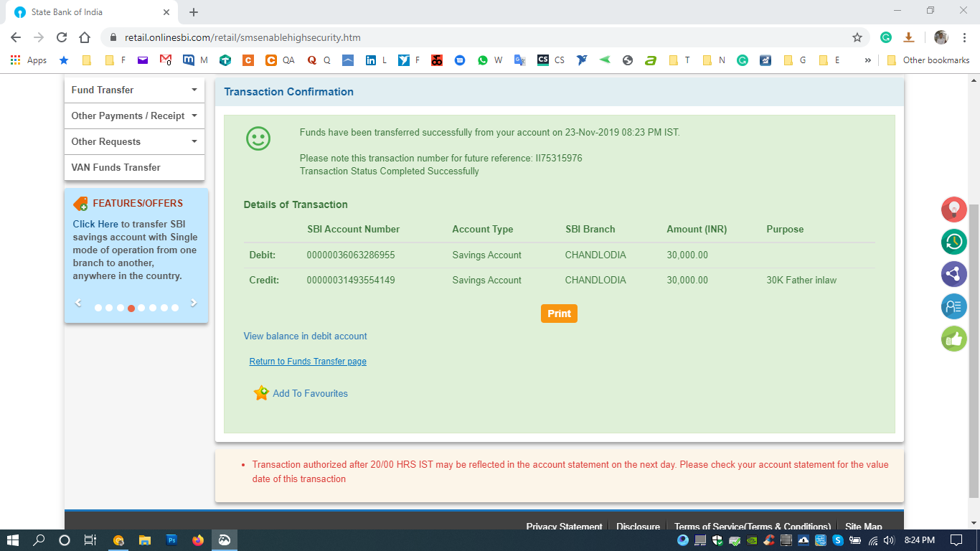Viewport: 980px width, 551px height.
Task: Open the blue star bookmark
Action: [x=64, y=60]
